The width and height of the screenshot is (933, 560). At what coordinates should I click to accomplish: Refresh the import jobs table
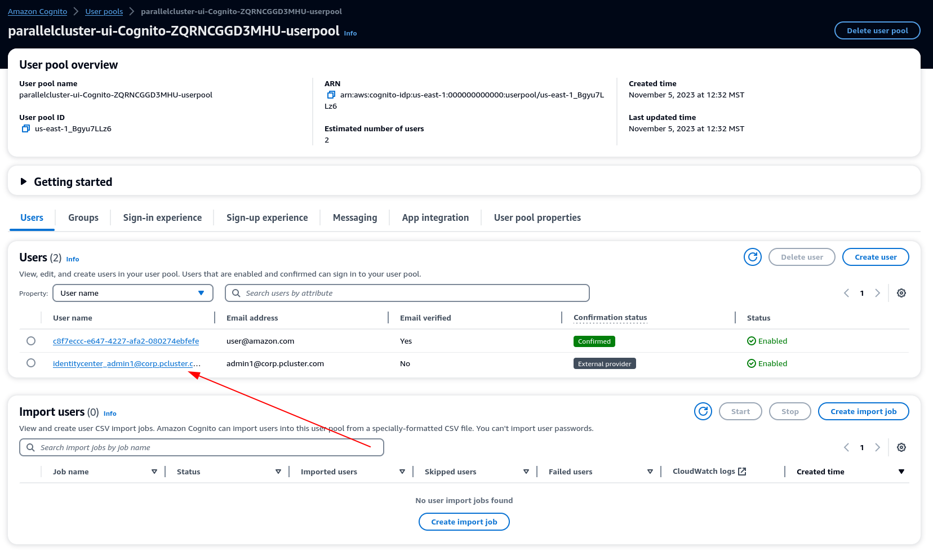click(x=703, y=411)
